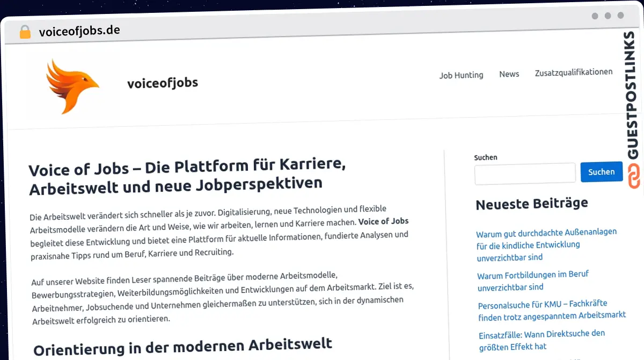644x360 pixels.
Task: Open the Job Hunting menu item
Action: [461, 75]
